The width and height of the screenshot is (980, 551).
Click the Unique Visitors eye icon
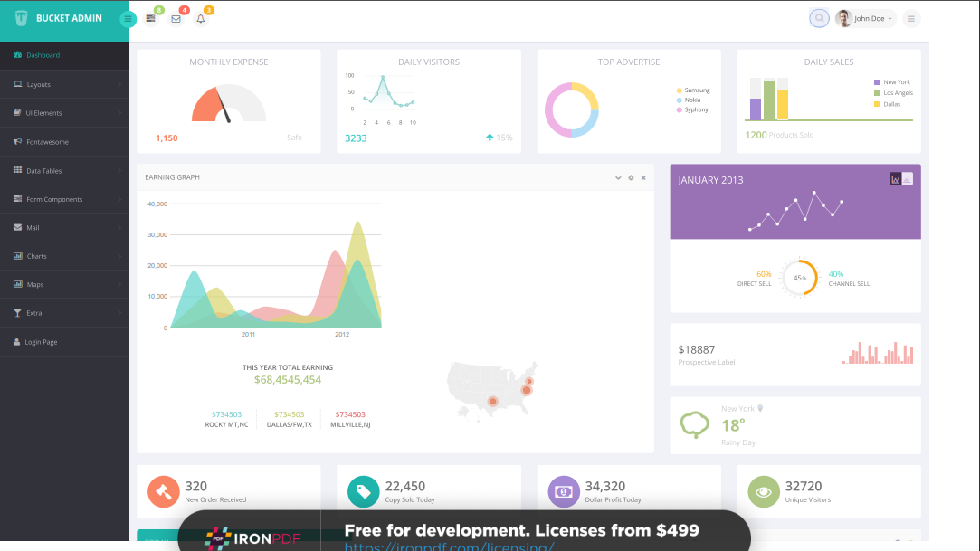tap(763, 491)
